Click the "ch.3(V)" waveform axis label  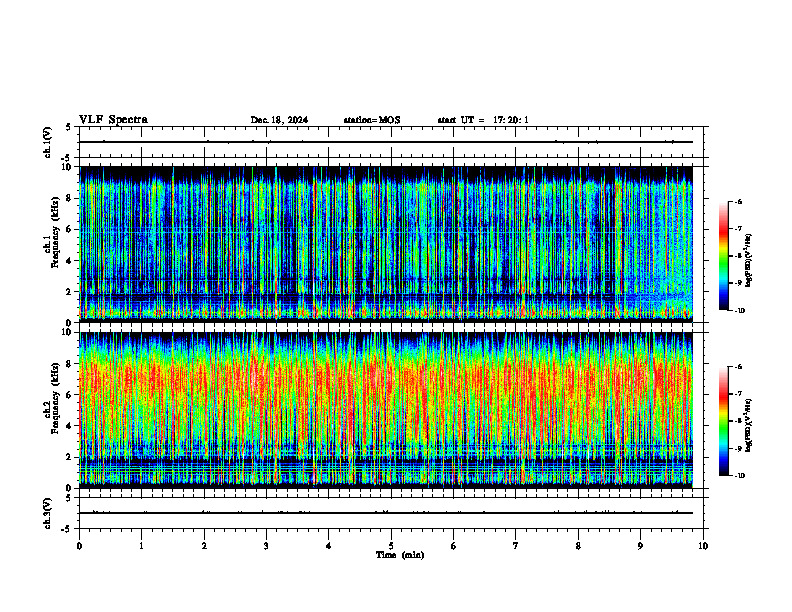click(48, 513)
